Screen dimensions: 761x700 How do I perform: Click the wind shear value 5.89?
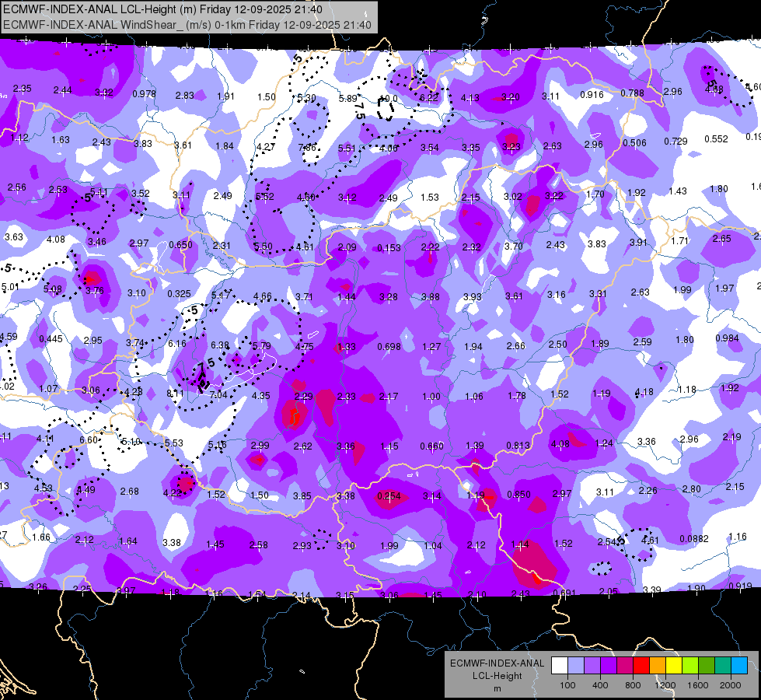[348, 99]
